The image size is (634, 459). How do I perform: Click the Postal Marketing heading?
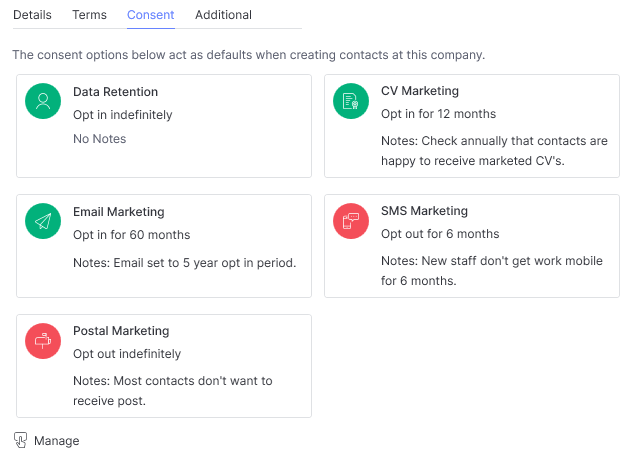(121, 331)
